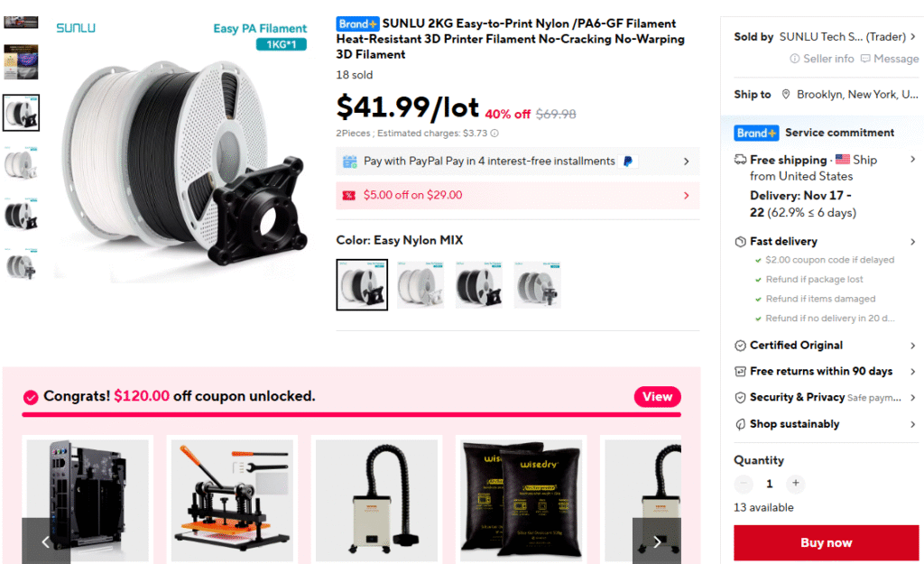Expand Free returns within 90 days

click(826, 371)
